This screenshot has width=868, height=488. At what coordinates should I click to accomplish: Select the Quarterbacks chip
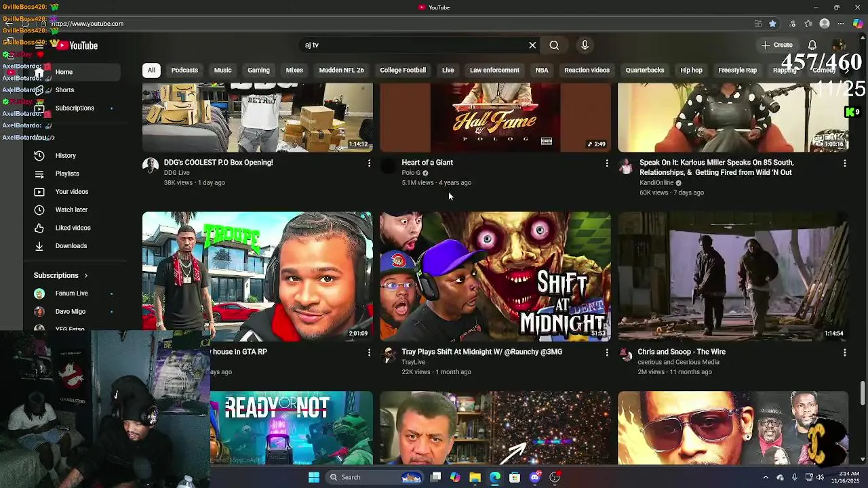(x=645, y=70)
